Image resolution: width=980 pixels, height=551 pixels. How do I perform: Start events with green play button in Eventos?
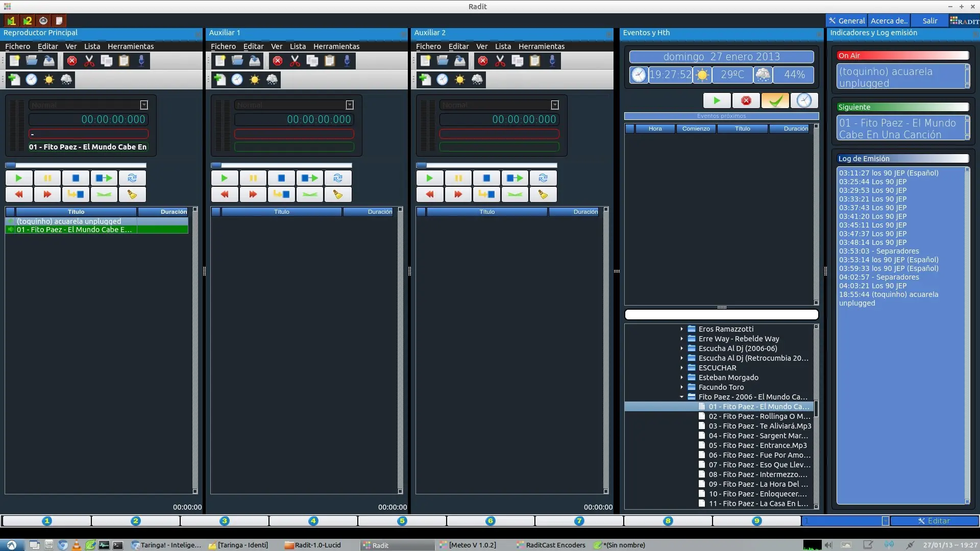click(x=717, y=101)
